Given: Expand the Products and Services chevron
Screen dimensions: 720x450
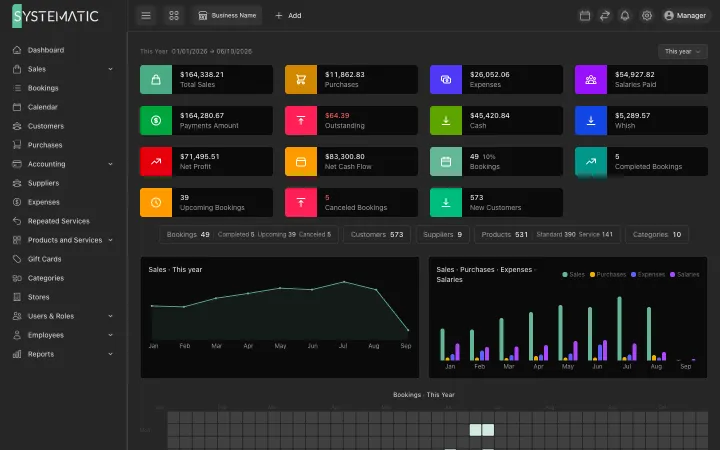Looking at the screenshot, I should click(x=110, y=240).
